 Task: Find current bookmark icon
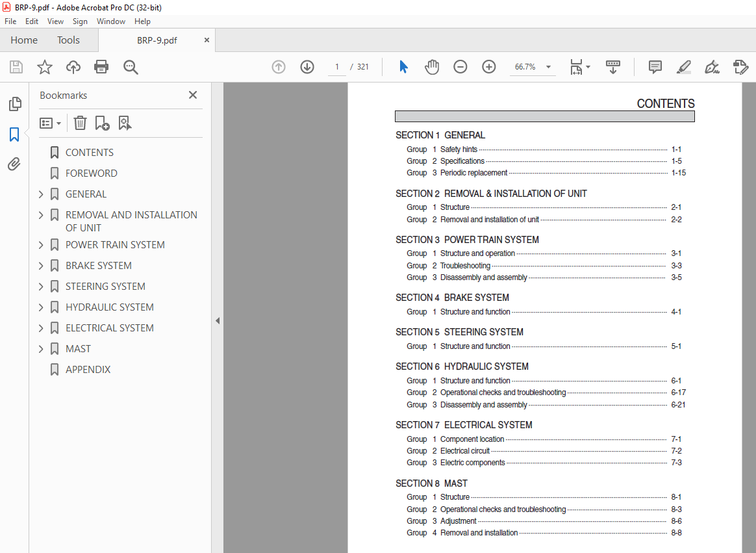click(x=125, y=123)
